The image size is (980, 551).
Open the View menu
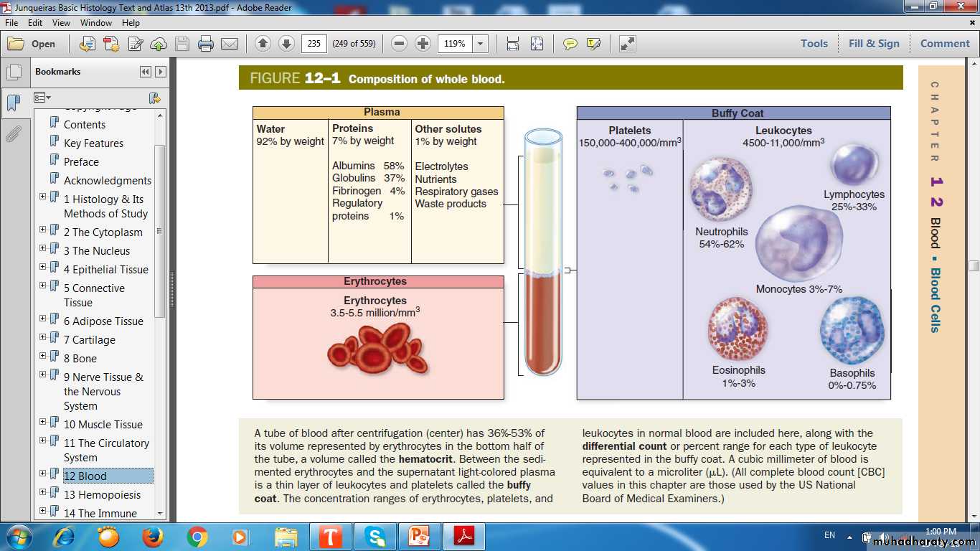click(x=61, y=23)
